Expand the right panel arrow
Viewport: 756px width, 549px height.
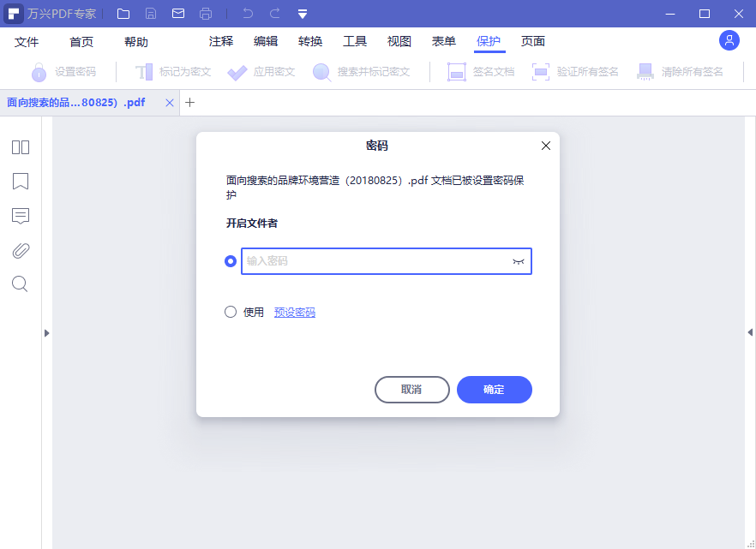click(749, 333)
